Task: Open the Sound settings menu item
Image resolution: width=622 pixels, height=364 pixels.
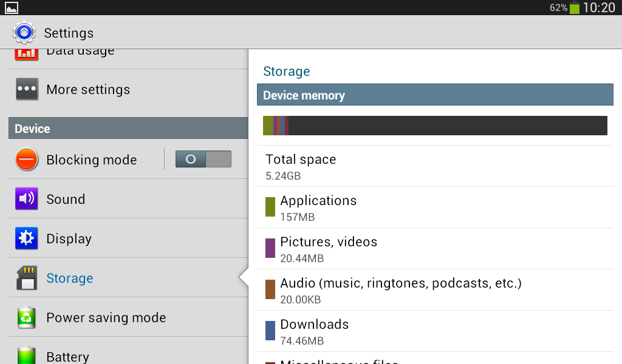Action: click(66, 199)
